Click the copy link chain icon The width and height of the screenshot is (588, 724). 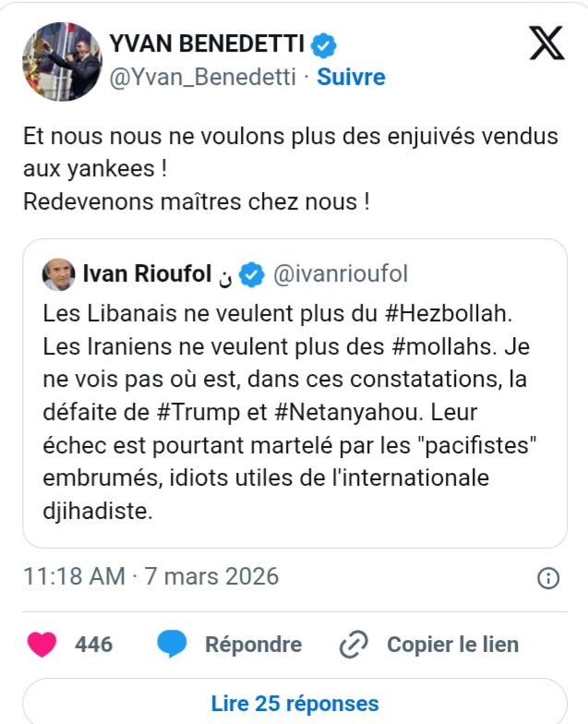pyautogui.click(x=354, y=644)
